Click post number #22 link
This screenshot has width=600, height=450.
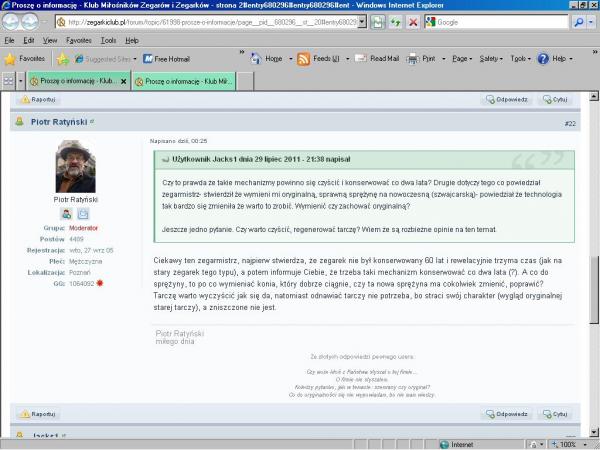click(x=570, y=124)
